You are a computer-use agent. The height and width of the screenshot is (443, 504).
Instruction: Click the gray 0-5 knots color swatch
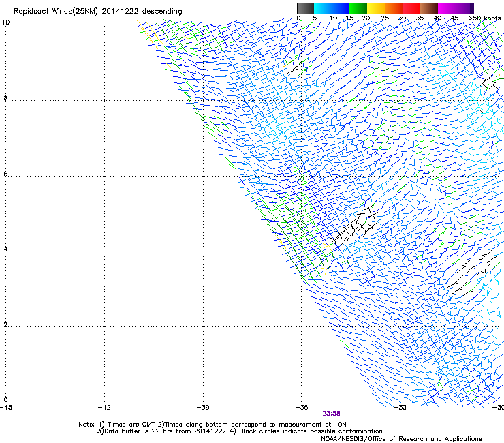click(x=305, y=8)
